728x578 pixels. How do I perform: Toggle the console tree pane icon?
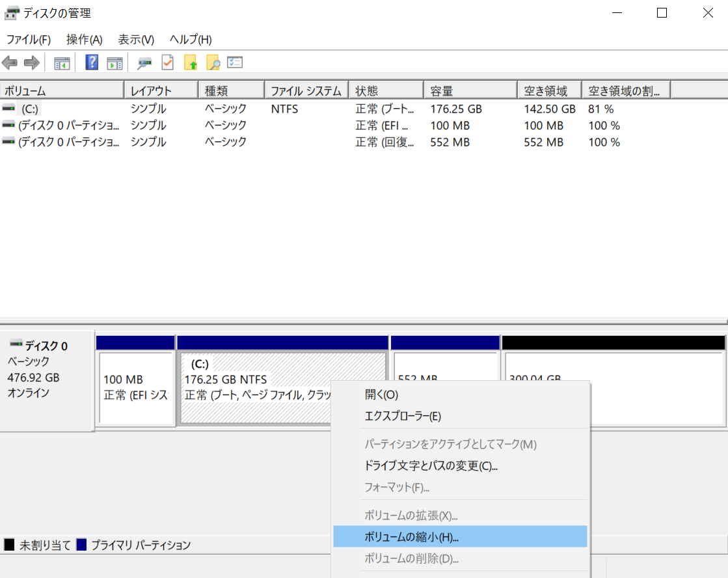coord(62,62)
